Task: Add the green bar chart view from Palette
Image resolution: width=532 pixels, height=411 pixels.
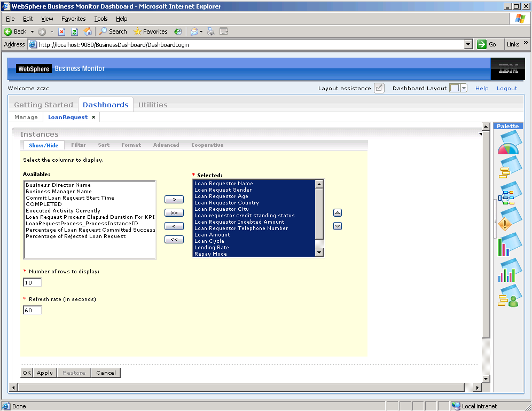Action: click(x=509, y=270)
